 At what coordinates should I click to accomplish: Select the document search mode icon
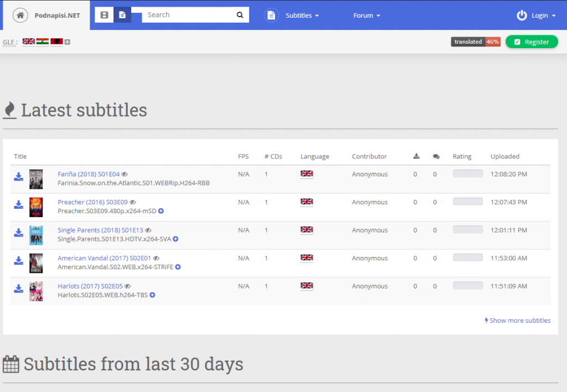(x=122, y=16)
